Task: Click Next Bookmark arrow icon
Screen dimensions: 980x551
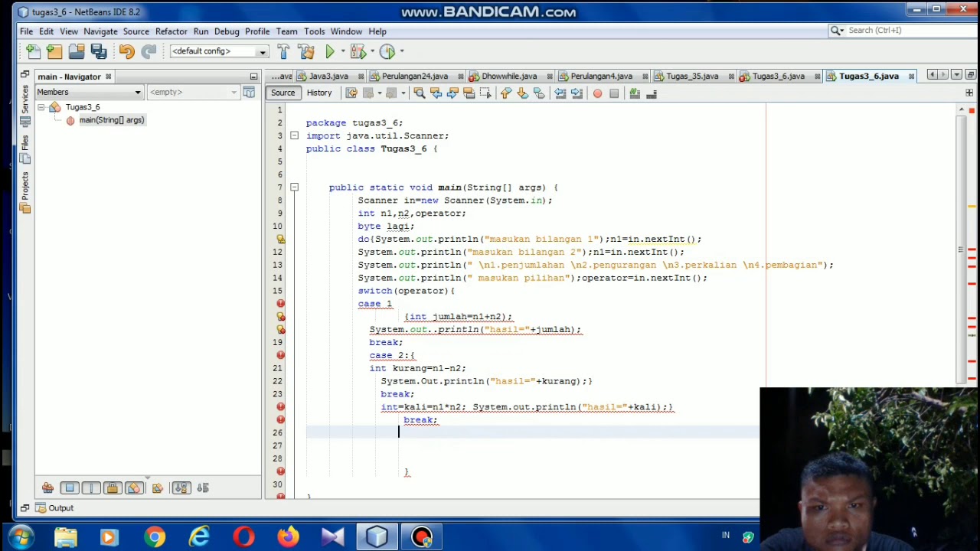Action: coord(522,93)
